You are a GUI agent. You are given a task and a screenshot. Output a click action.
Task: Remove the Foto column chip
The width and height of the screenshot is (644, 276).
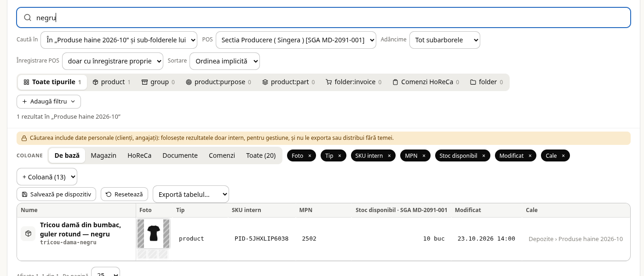(x=310, y=156)
